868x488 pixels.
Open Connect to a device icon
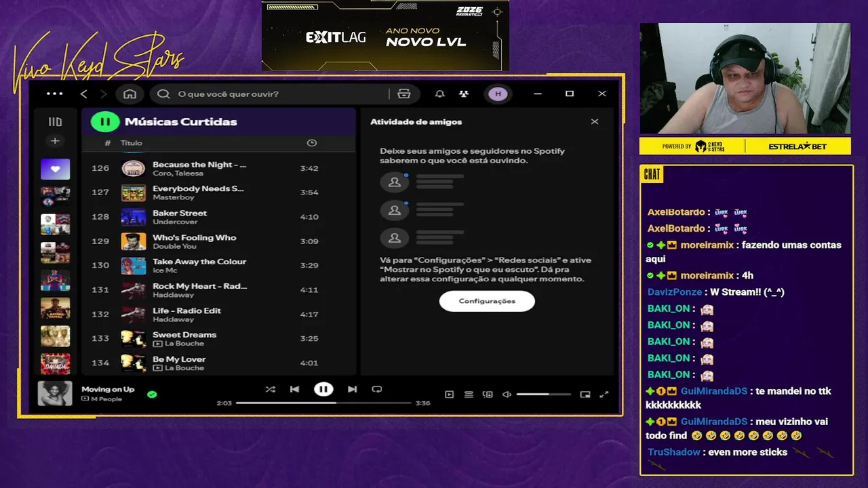(x=488, y=394)
